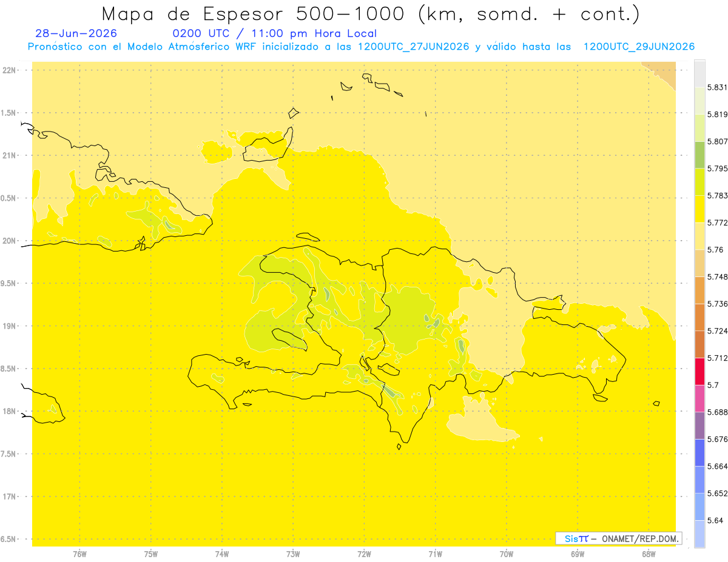This screenshot has width=728, height=562.
Task: Click the 7.5N latitude axis label
Action: (x=8, y=453)
